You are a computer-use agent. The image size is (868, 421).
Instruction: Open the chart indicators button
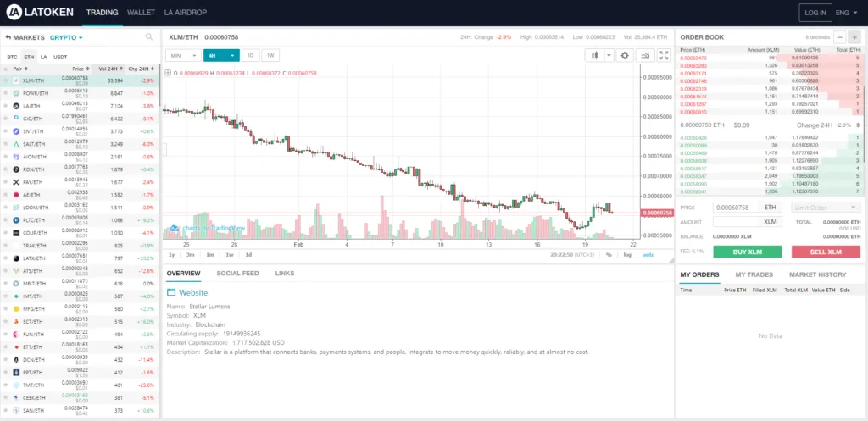click(644, 55)
